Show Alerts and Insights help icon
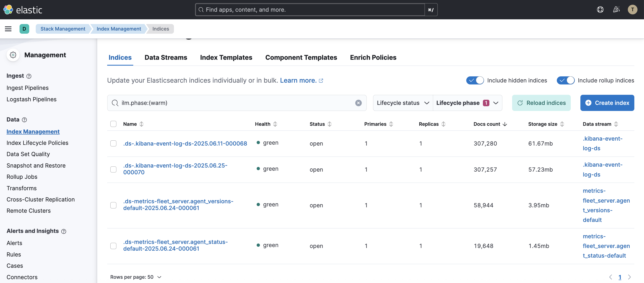 (64, 231)
